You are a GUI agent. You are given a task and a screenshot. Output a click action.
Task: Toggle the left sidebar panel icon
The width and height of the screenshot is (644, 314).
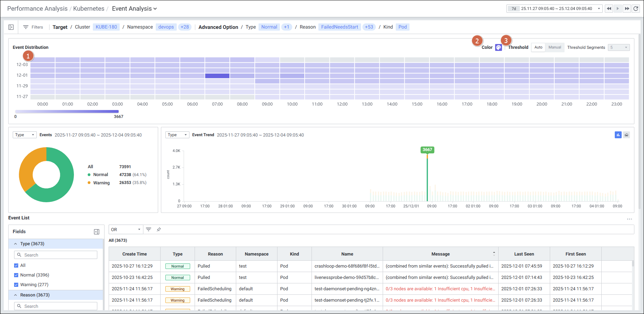pyautogui.click(x=11, y=27)
